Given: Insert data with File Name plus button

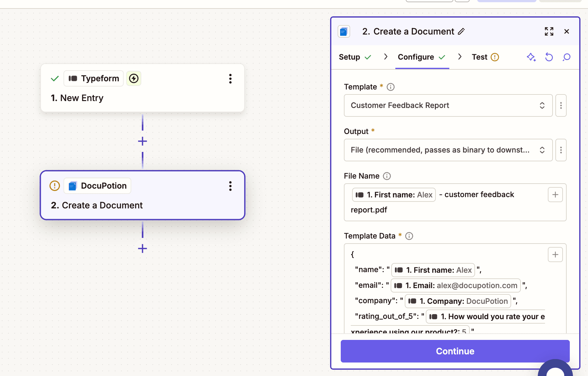Looking at the screenshot, I should 555,195.
